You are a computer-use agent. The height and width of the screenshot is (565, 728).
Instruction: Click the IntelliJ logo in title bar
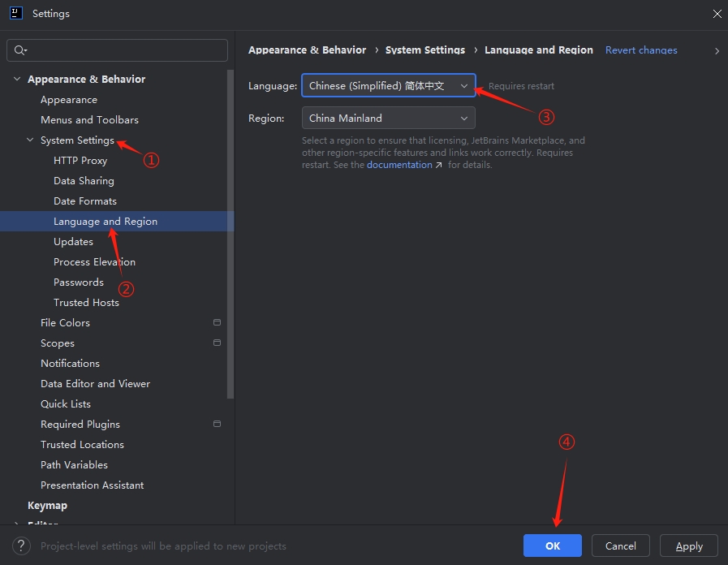[15, 13]
